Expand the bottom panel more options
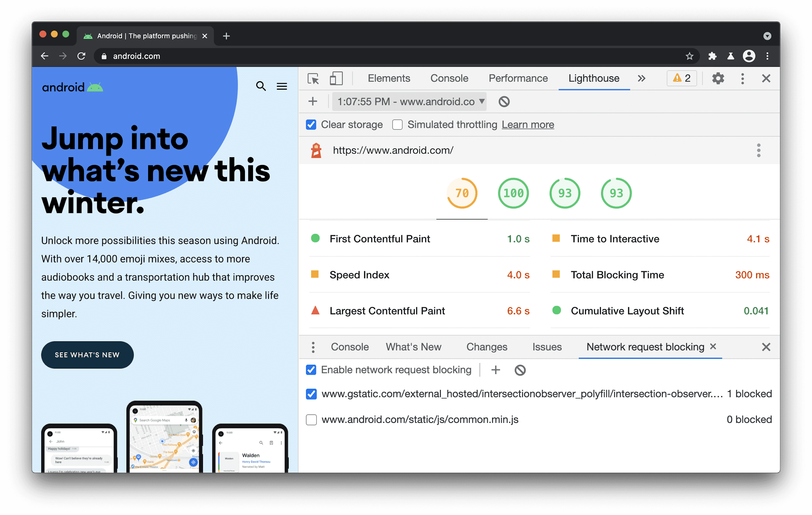This screenshot has height=515, width=812. [312, 347]
